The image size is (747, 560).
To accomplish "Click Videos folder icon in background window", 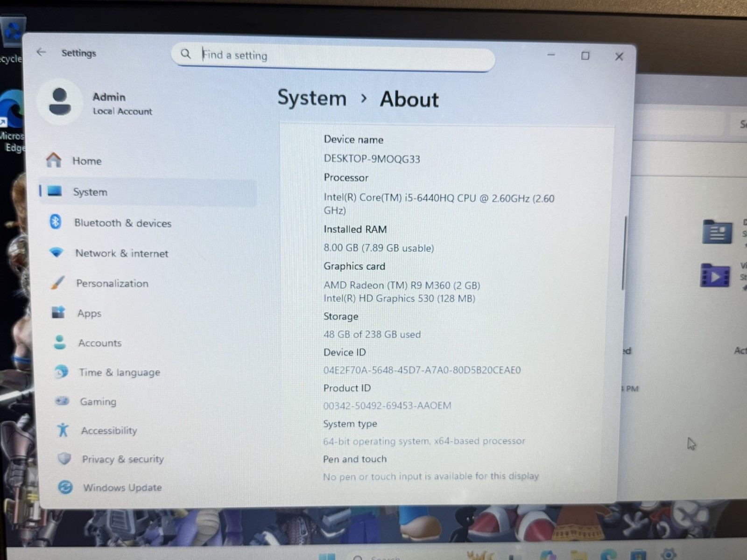I will [715, 275].
